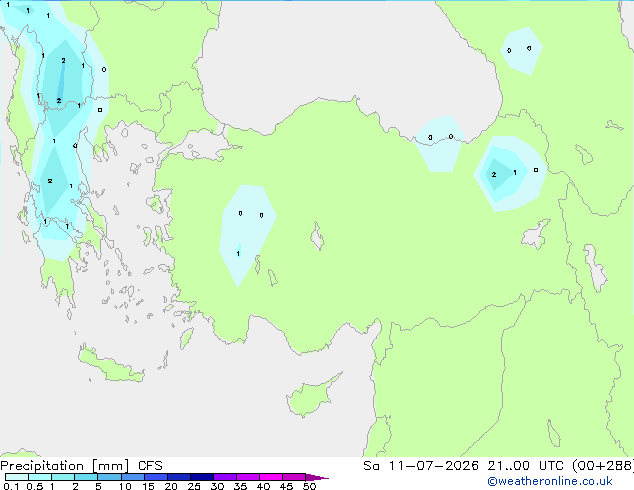Pick the 10–15 mm legend swatch
The image size is (634, 490).
coord(133,477)
